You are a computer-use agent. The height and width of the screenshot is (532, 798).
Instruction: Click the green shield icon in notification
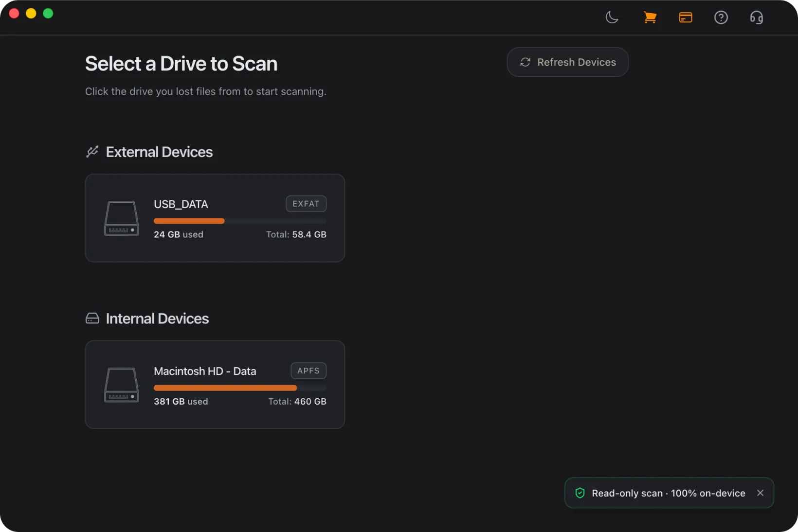(x=580, y=493)
